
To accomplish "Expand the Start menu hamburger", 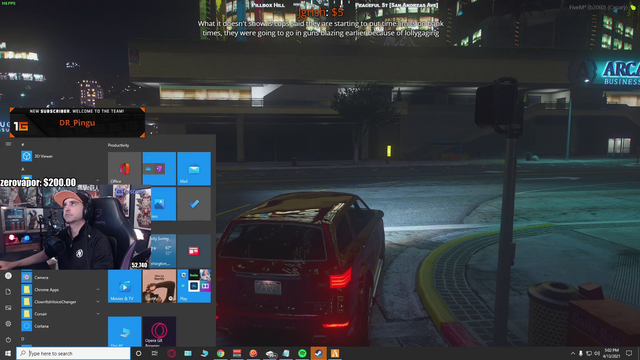I will pos(8,144).
